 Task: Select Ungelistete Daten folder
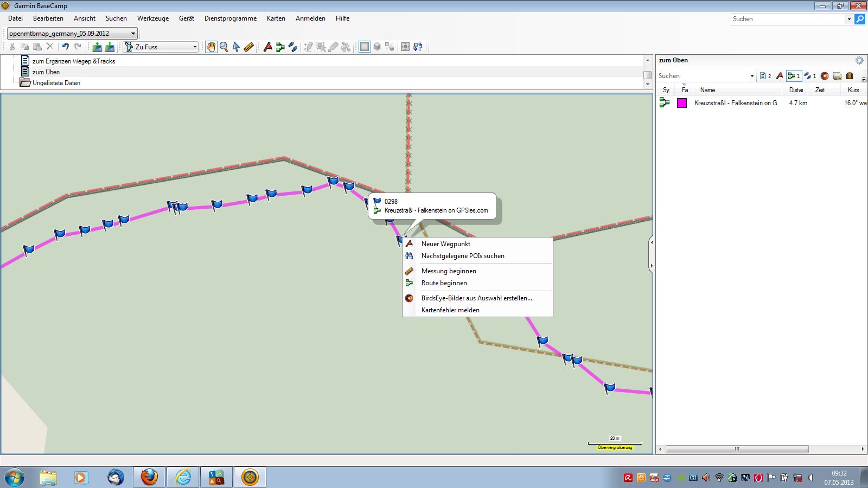[56, 83]
